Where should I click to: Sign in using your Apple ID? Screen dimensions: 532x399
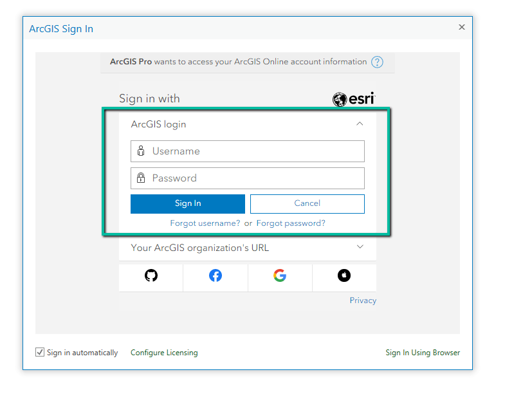344,275
